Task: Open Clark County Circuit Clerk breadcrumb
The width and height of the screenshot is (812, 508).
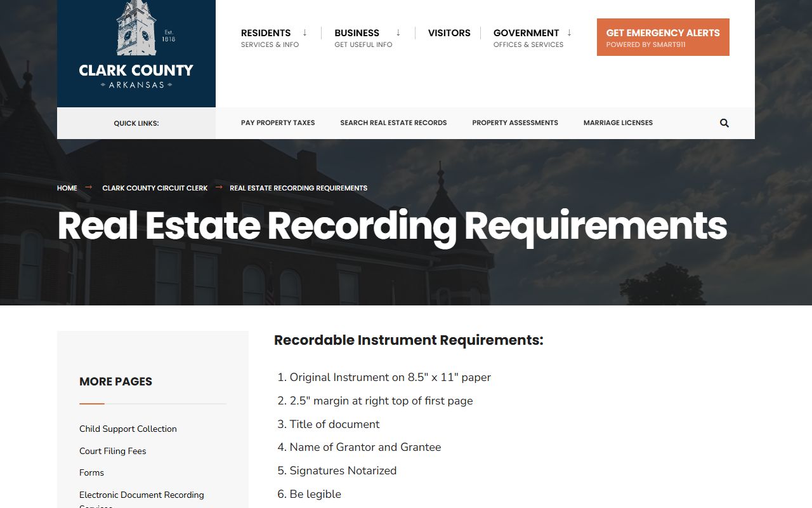Action: pyautogui.click(x=155, y=188)
